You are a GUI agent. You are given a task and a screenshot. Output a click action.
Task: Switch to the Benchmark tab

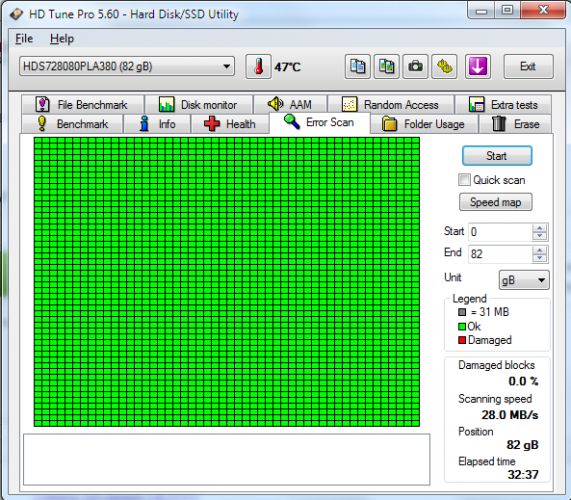pos(72,124)
